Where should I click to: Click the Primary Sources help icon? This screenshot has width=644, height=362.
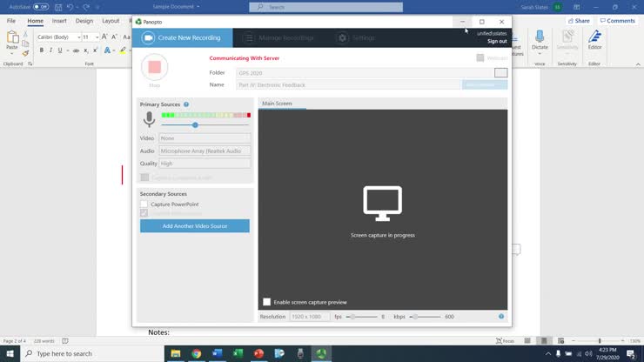coord(186,104)
